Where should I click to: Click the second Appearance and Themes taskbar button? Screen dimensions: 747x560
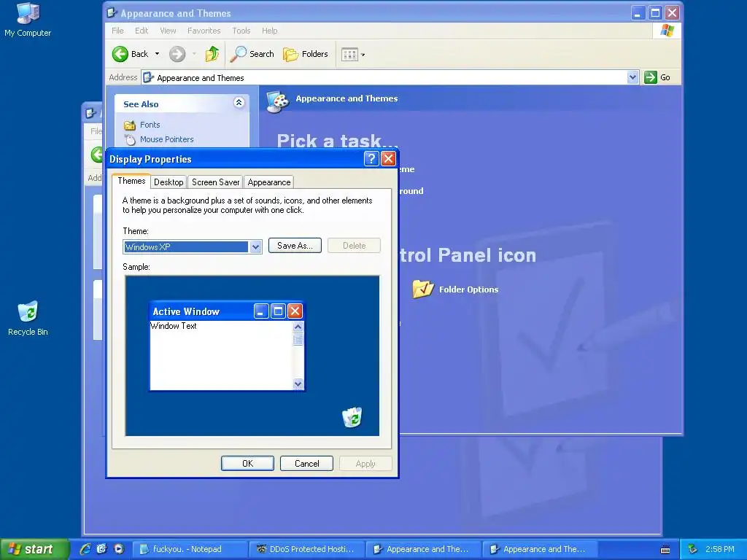coord(540,549)
